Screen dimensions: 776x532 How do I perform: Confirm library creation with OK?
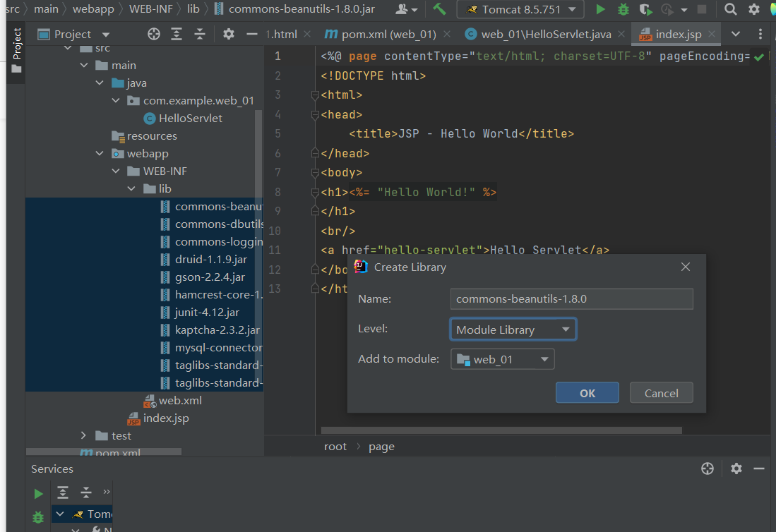point(587,392)
